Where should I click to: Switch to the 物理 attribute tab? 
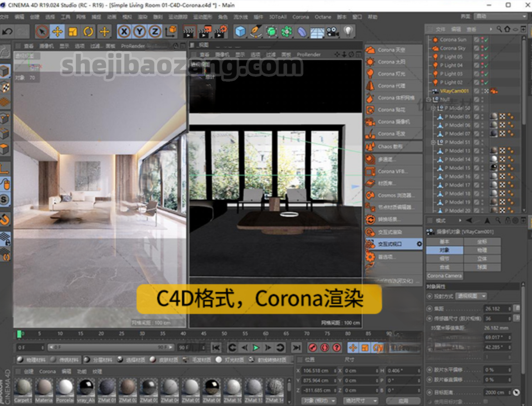[482, 250]
